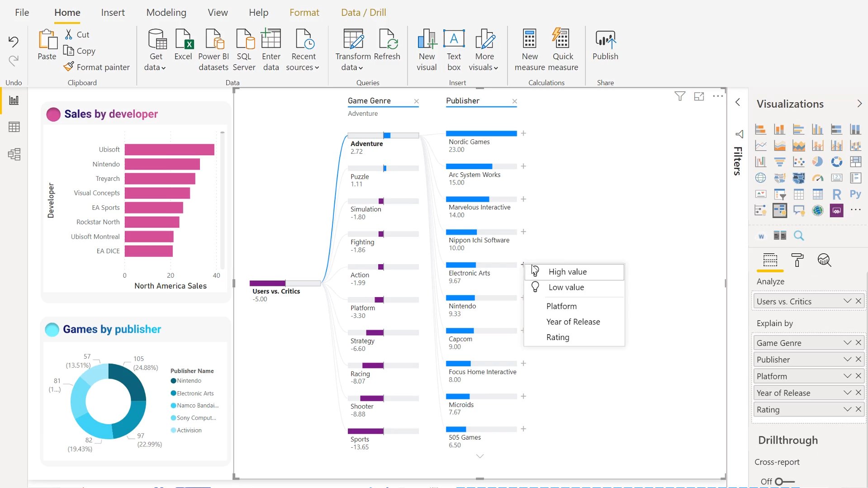Click the Undo arrow icon

[14, 42]
